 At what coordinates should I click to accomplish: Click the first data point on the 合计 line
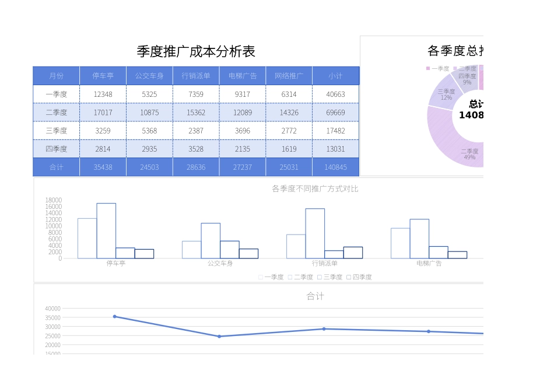pyautogui.click(x=114, y=316)
